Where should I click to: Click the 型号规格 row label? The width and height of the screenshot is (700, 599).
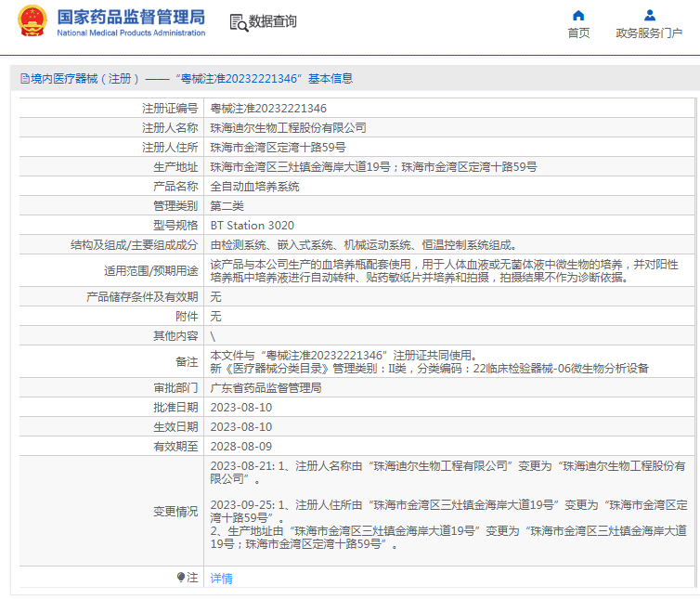[175, 226]
